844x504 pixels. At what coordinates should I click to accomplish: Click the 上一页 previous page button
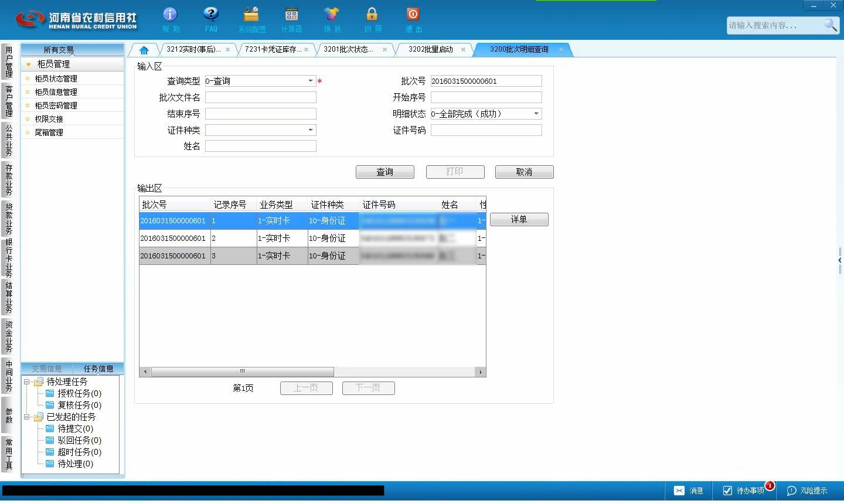[x=307, y=388]
